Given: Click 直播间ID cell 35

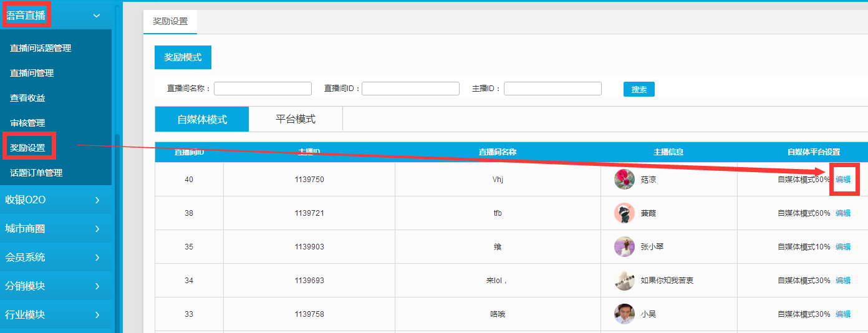Looking at the screenshot, I should pyautogui.click(x=189, y=247).
